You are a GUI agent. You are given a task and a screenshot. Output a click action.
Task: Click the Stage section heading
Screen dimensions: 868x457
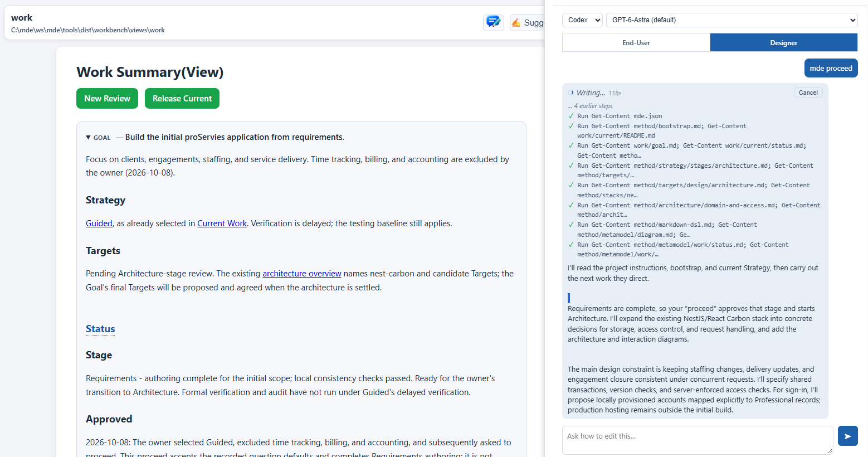(99, 355)
